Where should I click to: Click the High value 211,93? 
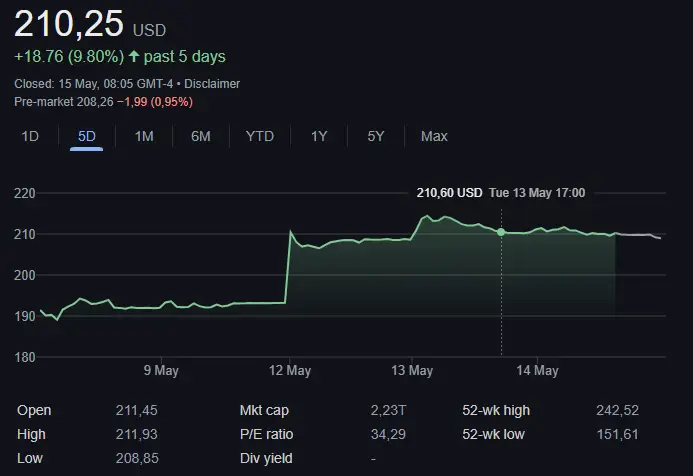coord(137,434)
